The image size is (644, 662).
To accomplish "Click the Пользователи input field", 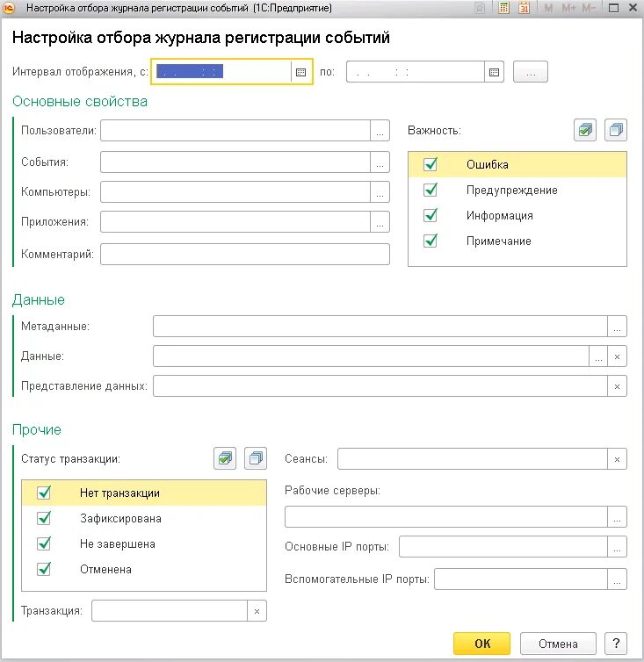I will click(x=235, y=131).
